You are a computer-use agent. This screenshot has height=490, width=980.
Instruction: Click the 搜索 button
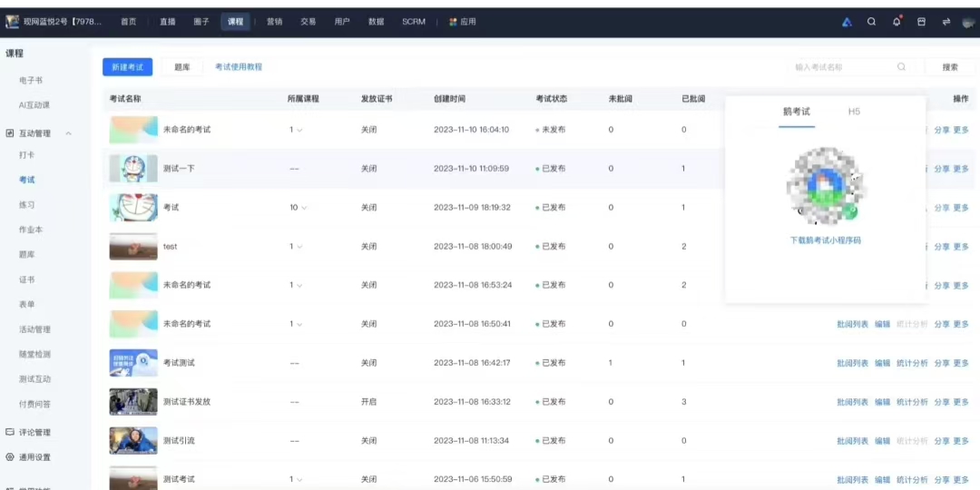[x=950, y=67]
